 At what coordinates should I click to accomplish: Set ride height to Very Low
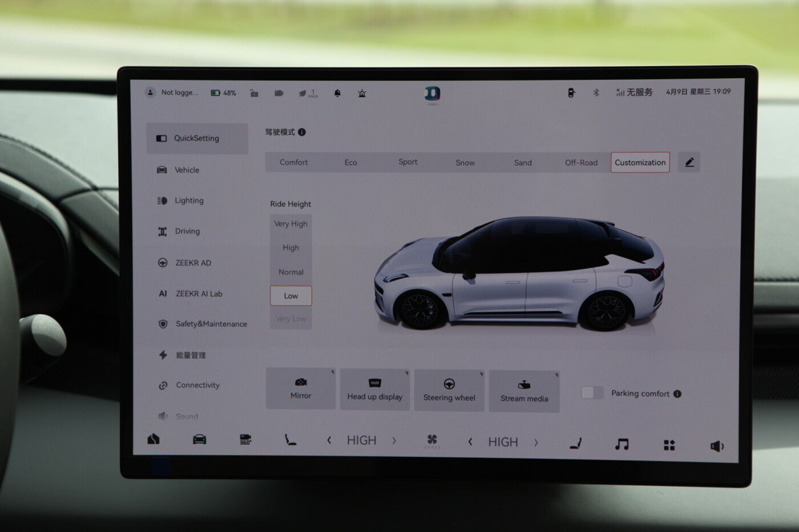(291, 319)
